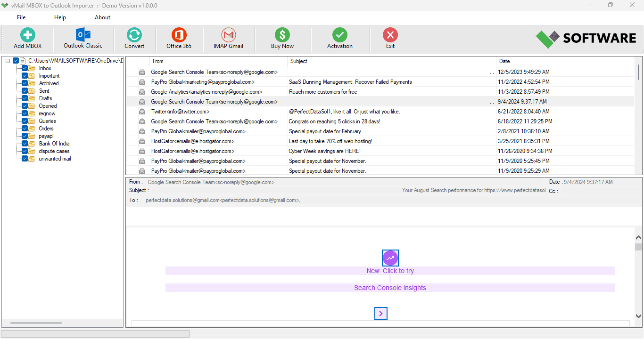Open the File menu

coord(21,17)
